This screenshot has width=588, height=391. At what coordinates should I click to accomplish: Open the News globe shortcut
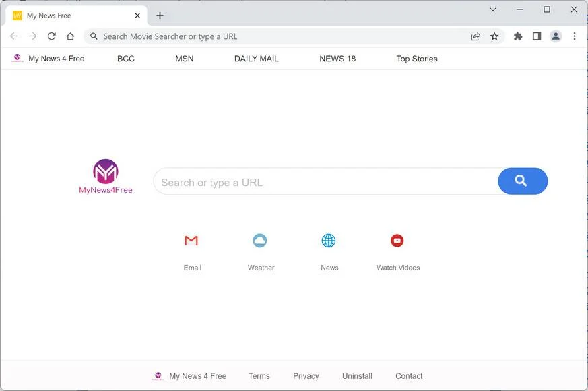pos(329,241)
